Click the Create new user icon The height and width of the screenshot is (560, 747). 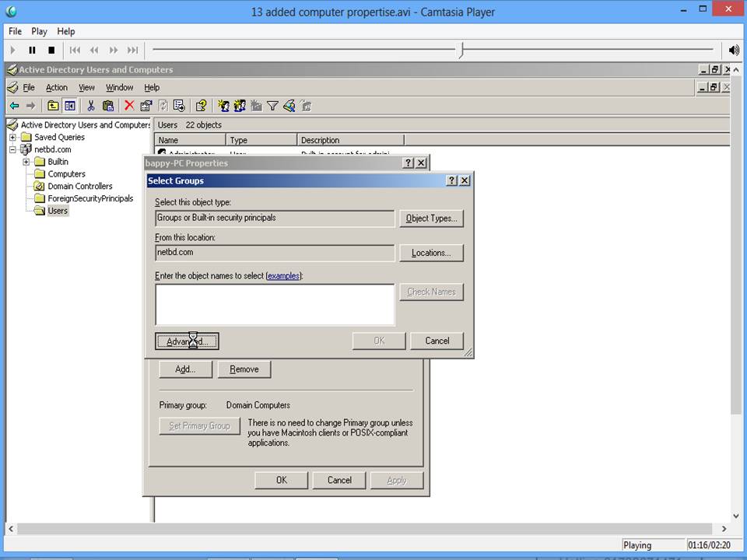pyautogui.click(x=223, y=106)
